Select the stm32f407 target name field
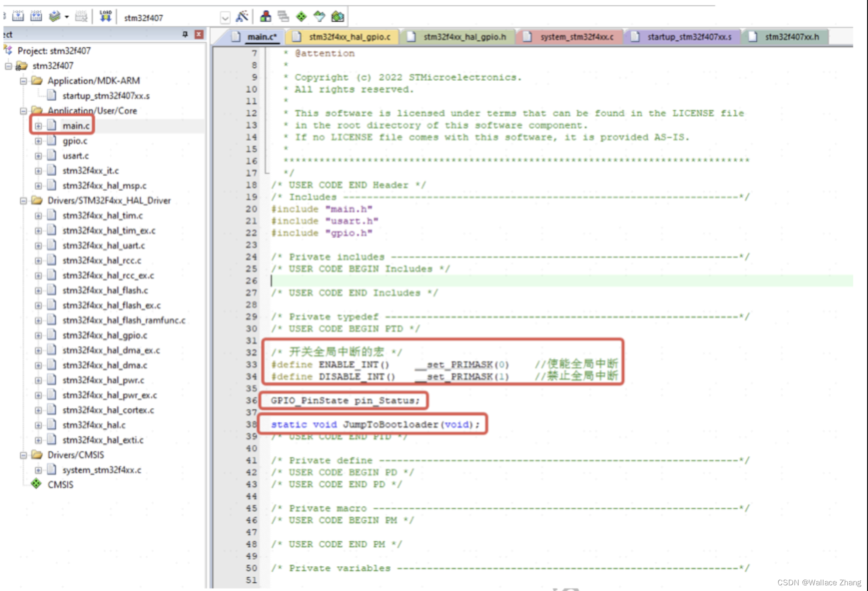Image resolution: width=868 pixels, height=591 pixels. [144, 17]
